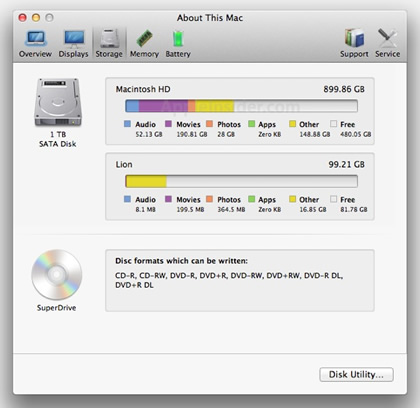The image size is (420, 408).
Task: Click Lion white Free legend swatch
Action: pyautogui.click(x=333, y=199)
